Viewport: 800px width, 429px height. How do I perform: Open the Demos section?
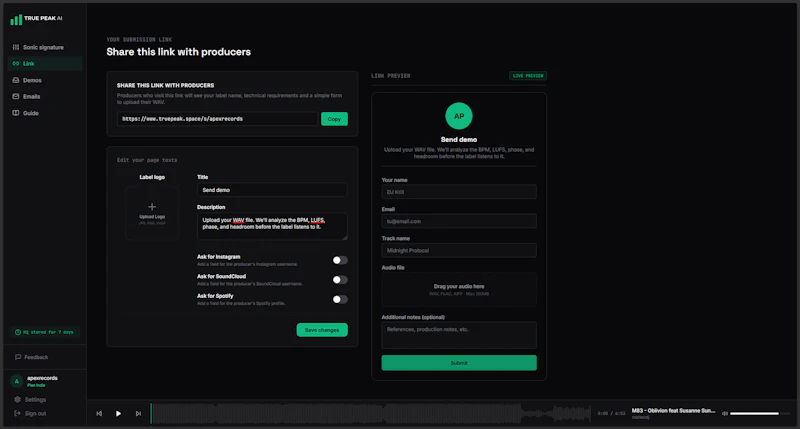pyautogui.click(x=45, y=80)
